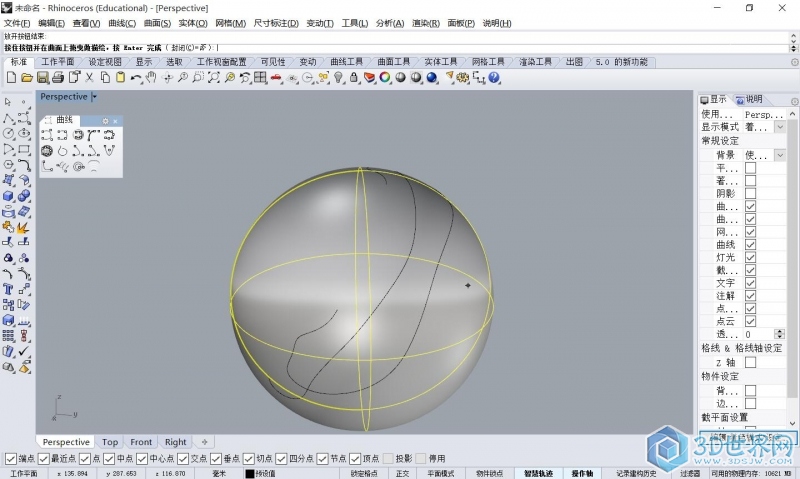This screenshot has width=800, height=479.
Task: Toggle 正交 mode in status bar
Action: click(x=403, y=473)
